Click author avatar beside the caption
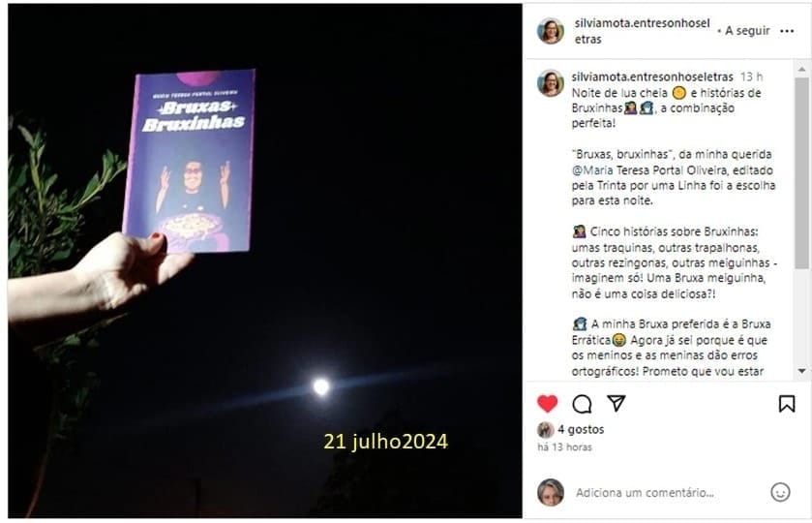Image resolution: width=812 pixels, height=523 pixels. pyautogui.click(x=551, y=83)
